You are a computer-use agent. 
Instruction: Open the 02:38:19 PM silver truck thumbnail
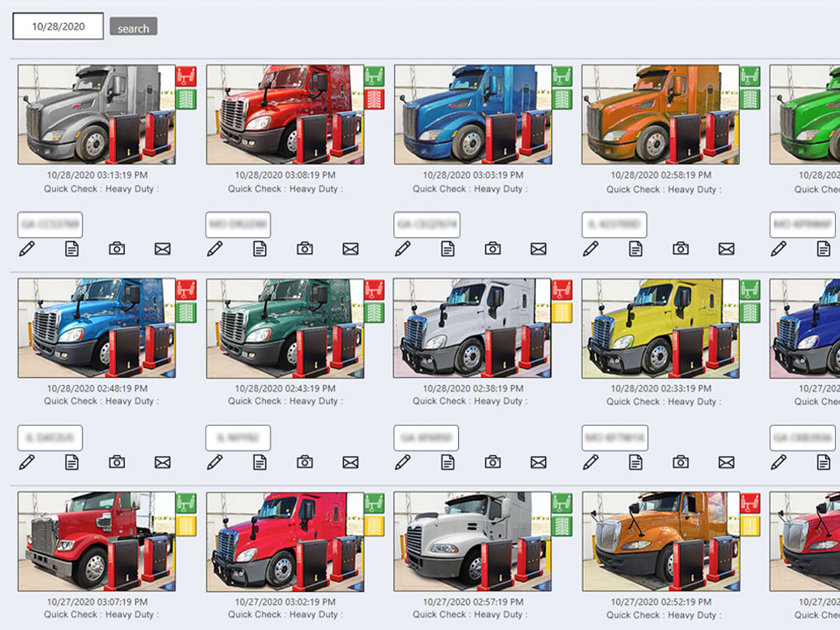pyautogui.click(x=472, y=328)
